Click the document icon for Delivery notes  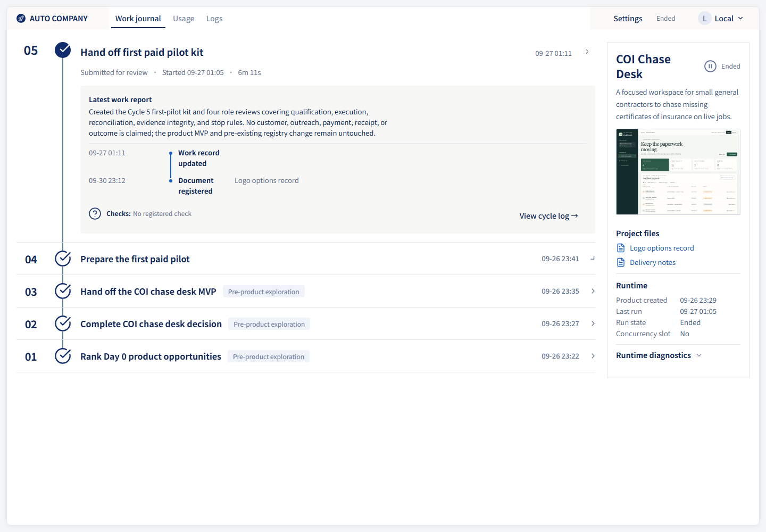[621, 262]
